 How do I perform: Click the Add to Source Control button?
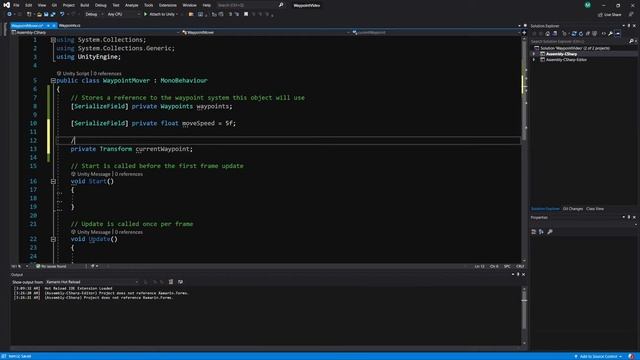(x=598, y=356)
